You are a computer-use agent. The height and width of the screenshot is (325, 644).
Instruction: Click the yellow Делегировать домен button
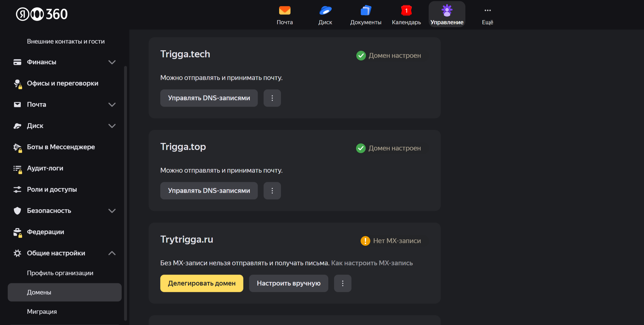(x=202, y=283)
